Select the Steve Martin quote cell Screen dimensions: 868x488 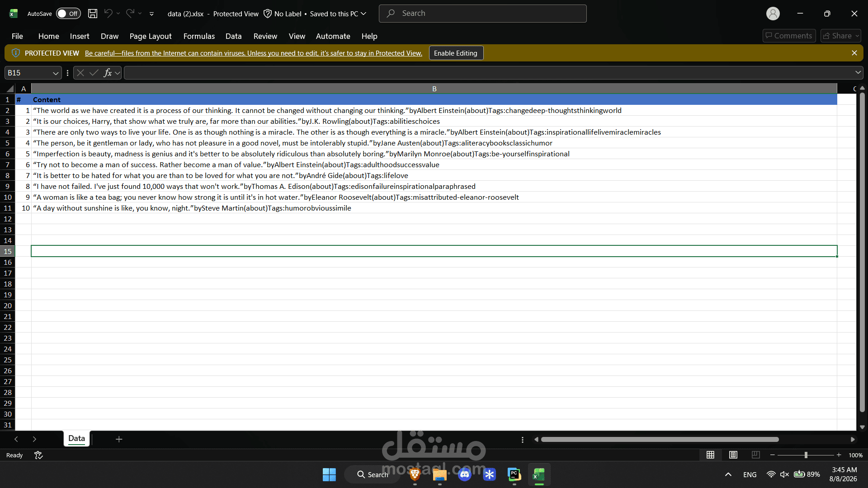[434, 208]
